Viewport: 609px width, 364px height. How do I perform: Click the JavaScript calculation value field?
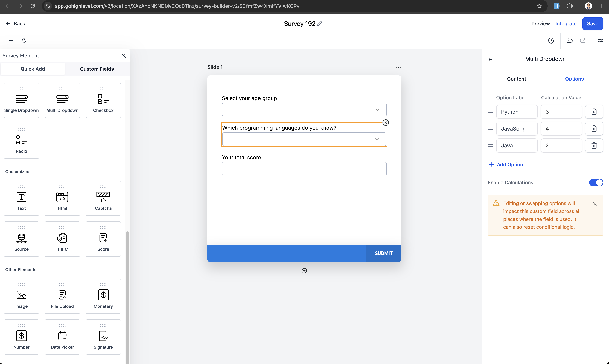[x=561, y=129]
